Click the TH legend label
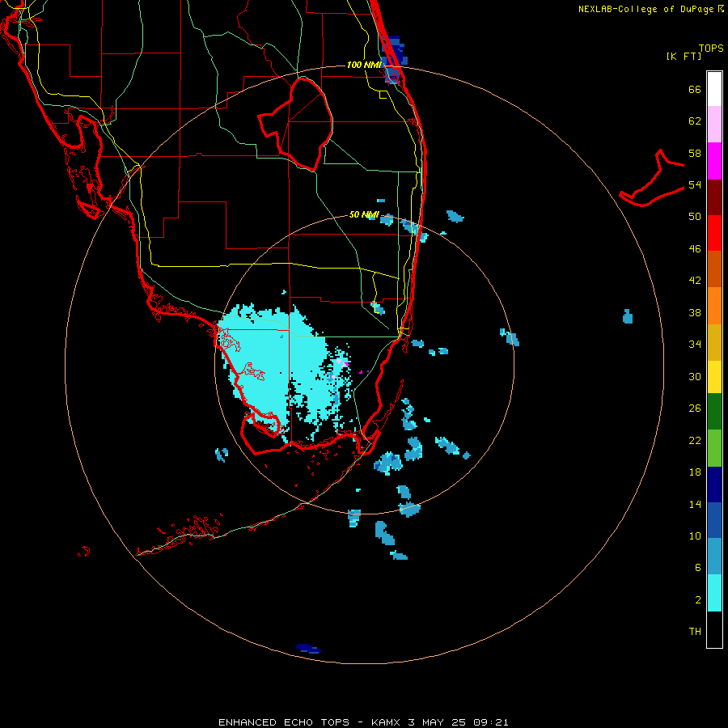This screenshot has height=728, width=728. pos(695,632)
